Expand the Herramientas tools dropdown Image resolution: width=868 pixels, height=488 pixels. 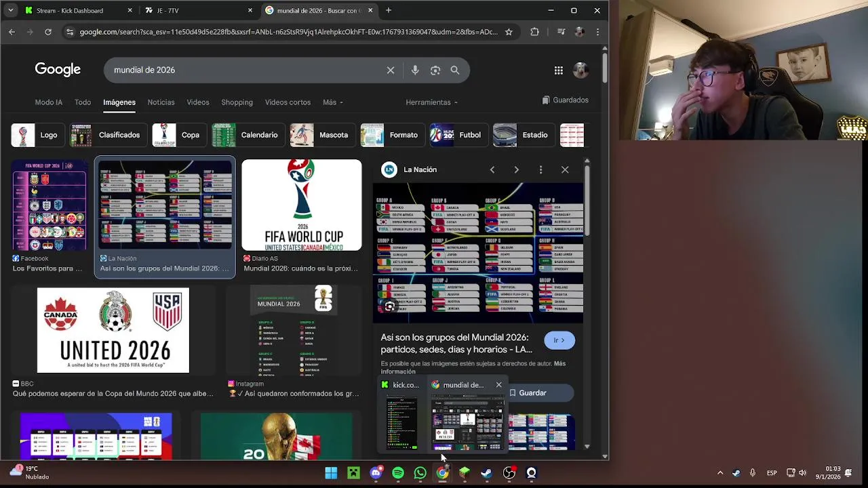coord(432,102)
